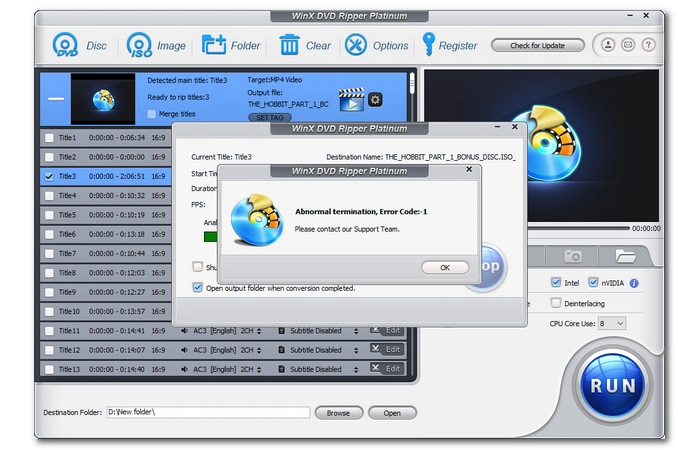The image size is (700, 450).
Task: Click the audio speaker icon for Title12
Action: 184,350
